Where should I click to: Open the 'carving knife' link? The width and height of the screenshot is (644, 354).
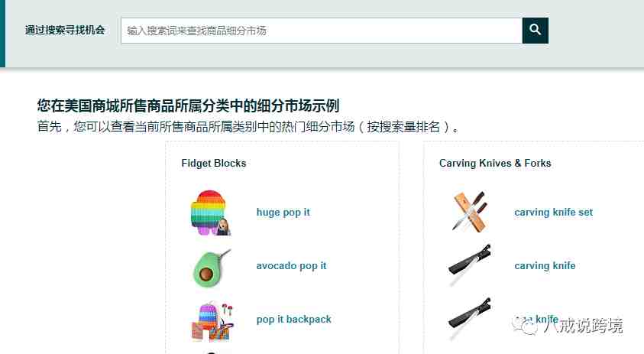click(x=545, y=265)
